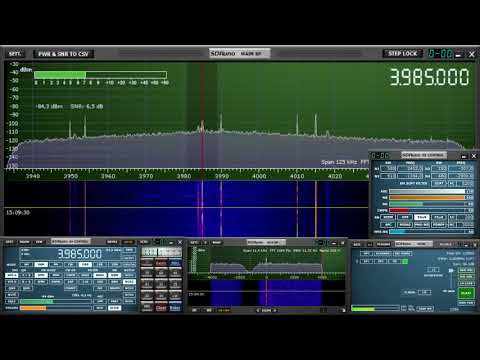The image size is (480, 360).
Task: Select USB mode in RX Control
Action: click(x=115, y=264)
